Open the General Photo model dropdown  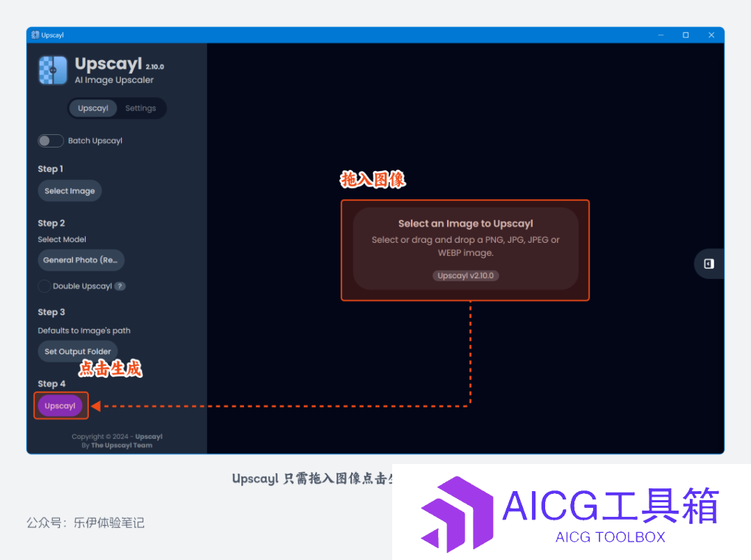pyautogui.click(x=81, y=260)
